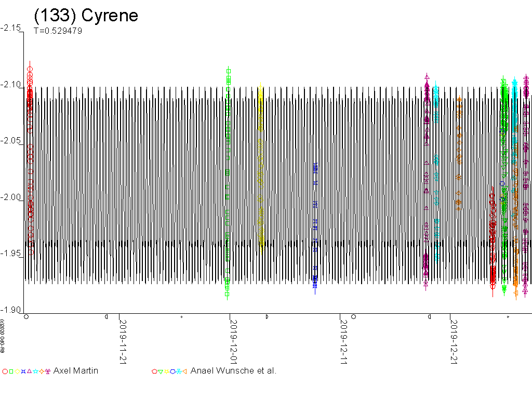Select the full moon marker at the axis start

26,317
